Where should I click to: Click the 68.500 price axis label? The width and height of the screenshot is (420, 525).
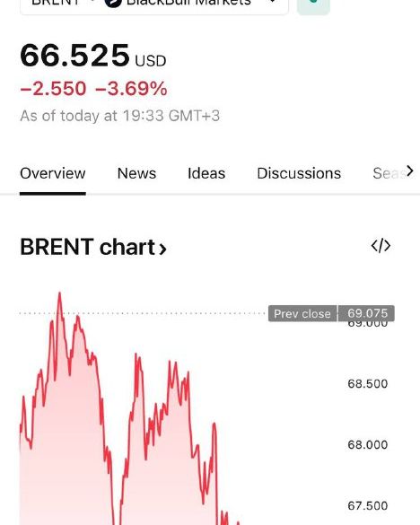click(x=367, y=384)
